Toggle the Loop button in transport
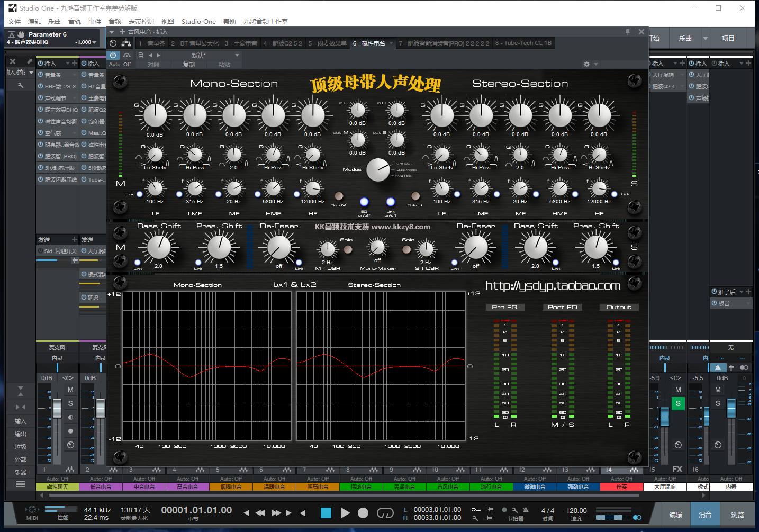The width and height of the screenshot is (759, 532). 385,512
